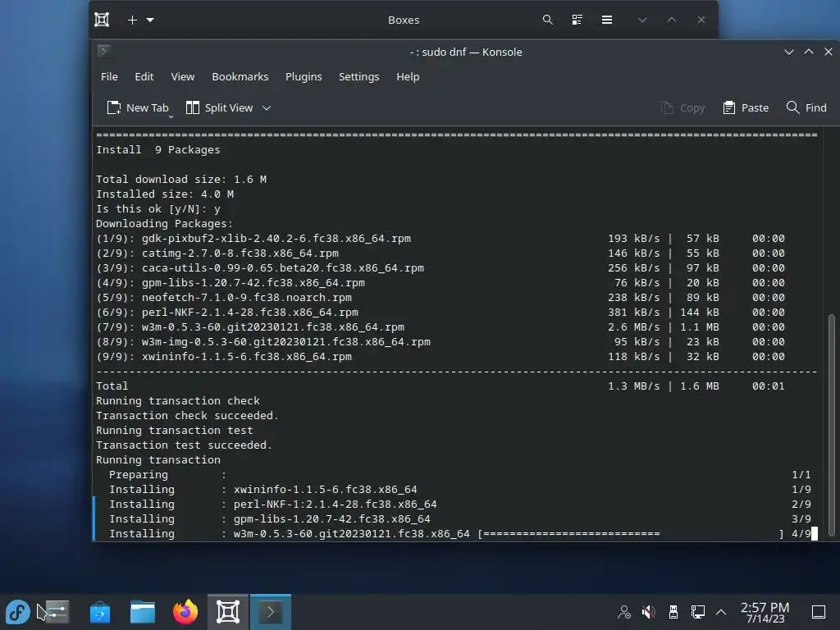Click the Paste toolbar button

(746, 107)
